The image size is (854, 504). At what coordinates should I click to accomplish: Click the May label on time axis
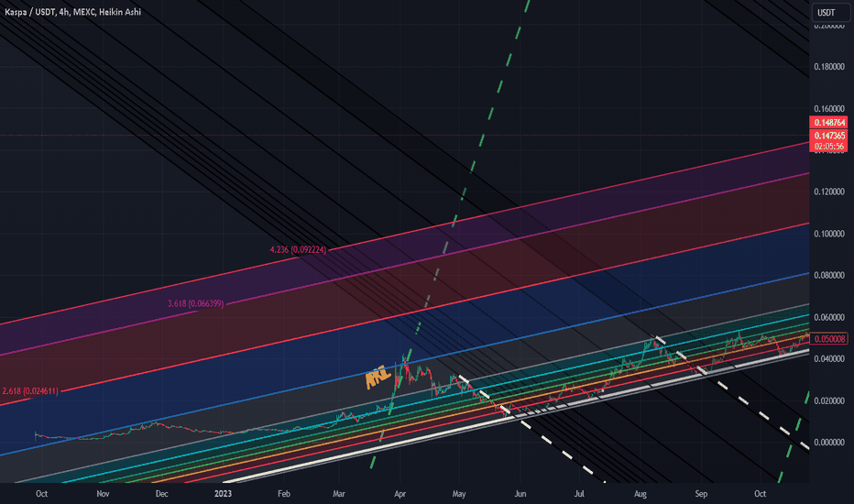pyautogui.click(x=459, y=494)
